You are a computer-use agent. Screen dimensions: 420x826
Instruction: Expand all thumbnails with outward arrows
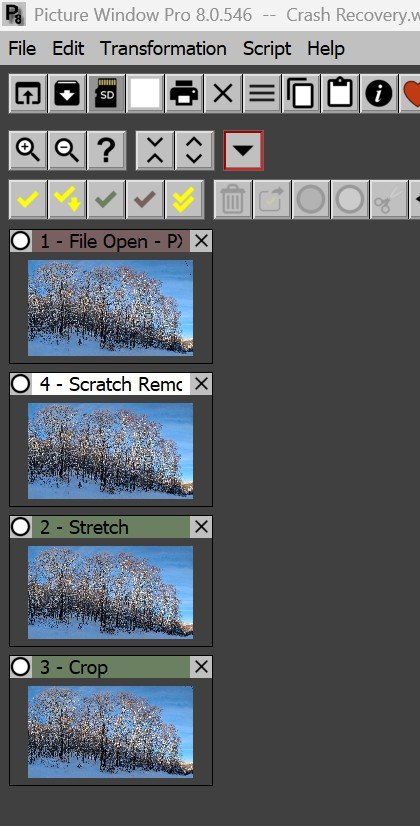[194, 150]
